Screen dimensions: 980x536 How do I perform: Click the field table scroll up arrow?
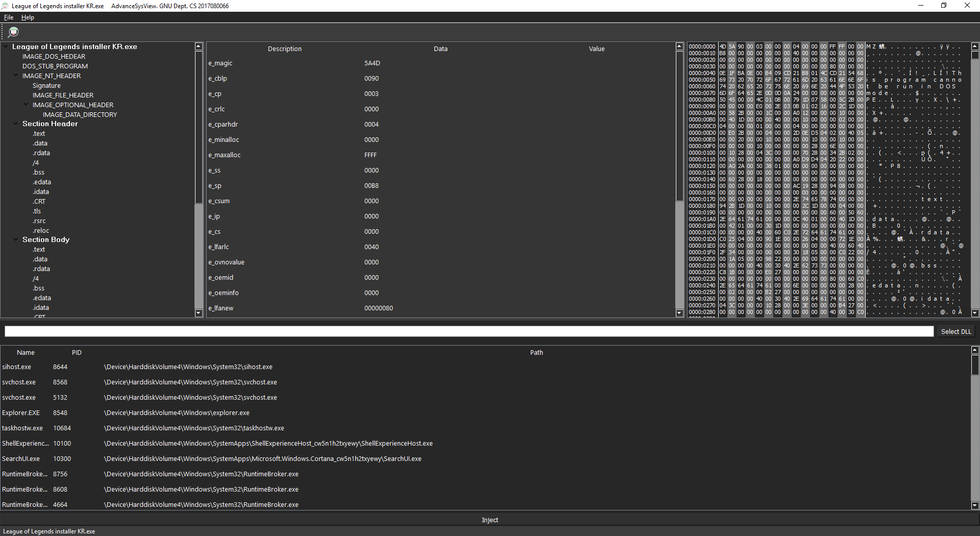coord(679,46)
